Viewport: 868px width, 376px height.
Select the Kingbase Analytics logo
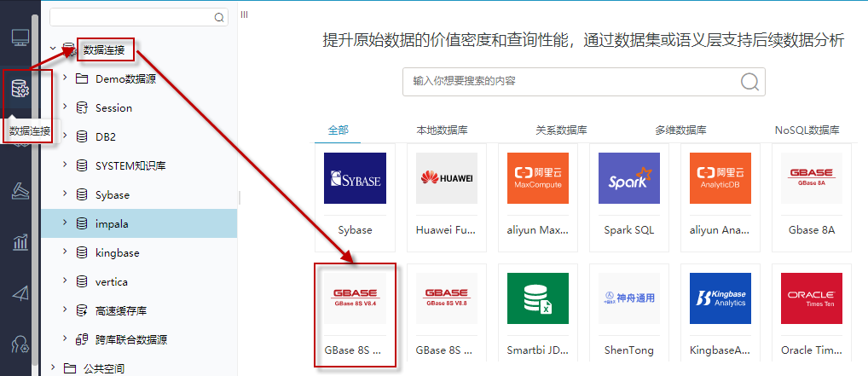[720, 298]
